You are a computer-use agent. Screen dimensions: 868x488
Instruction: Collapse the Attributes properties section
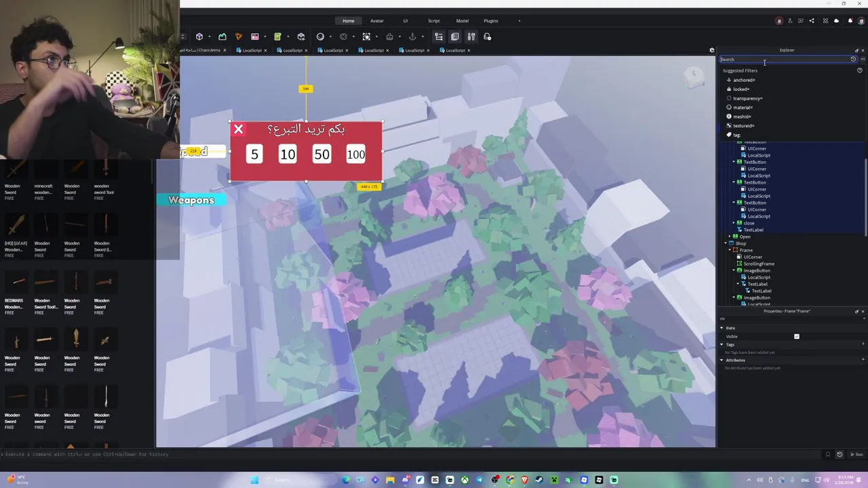point(722,360)
